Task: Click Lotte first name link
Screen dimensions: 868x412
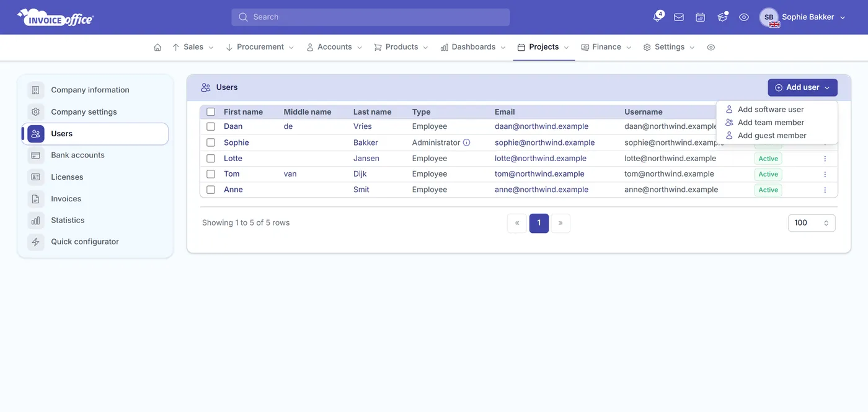Action: [x=233, y=159]
